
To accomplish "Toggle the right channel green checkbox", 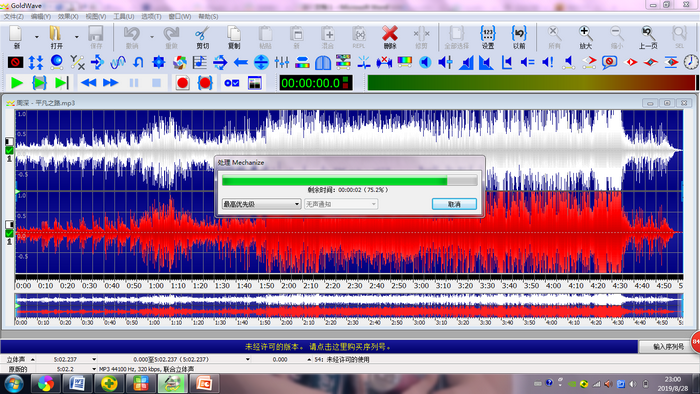I will (x=9, y=233).
